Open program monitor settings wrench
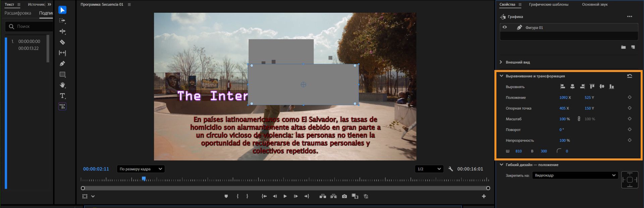Screen dimensions: 644x208 pos(450,169)
